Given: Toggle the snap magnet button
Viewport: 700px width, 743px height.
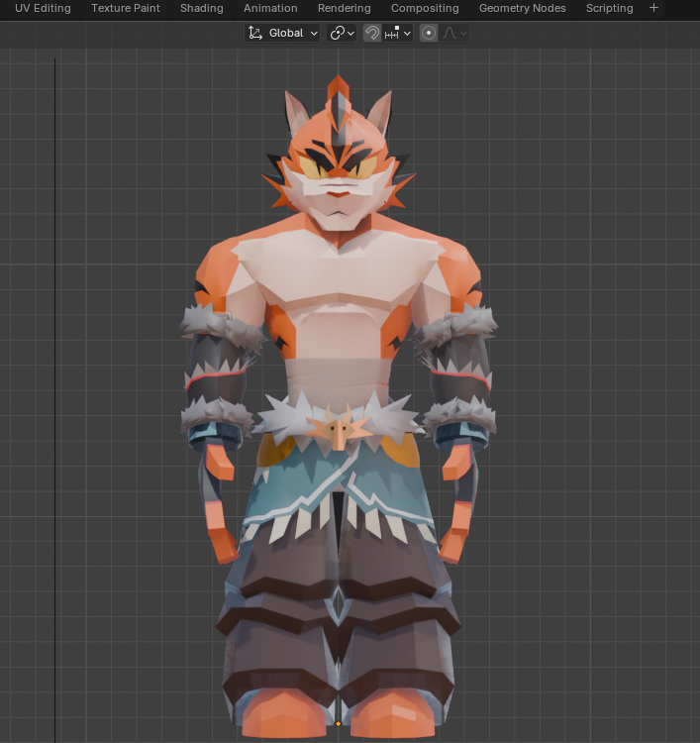Looking at the screenshot, I should click(x=372, y=33).
